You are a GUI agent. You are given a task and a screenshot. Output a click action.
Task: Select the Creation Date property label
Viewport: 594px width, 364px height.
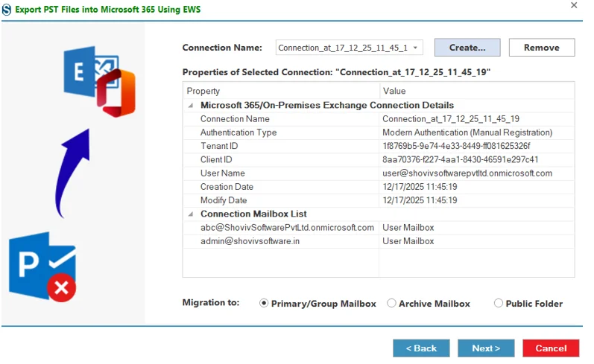[227, 187]
